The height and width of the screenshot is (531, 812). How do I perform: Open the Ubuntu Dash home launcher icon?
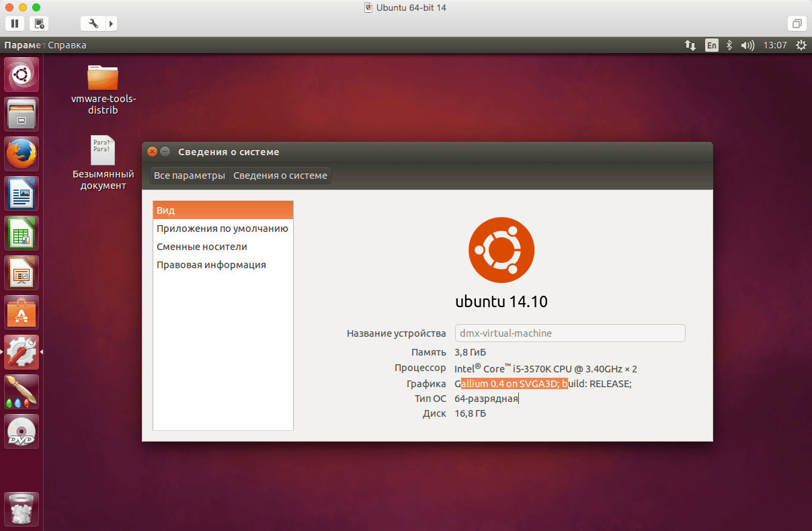tap(22, 75)
